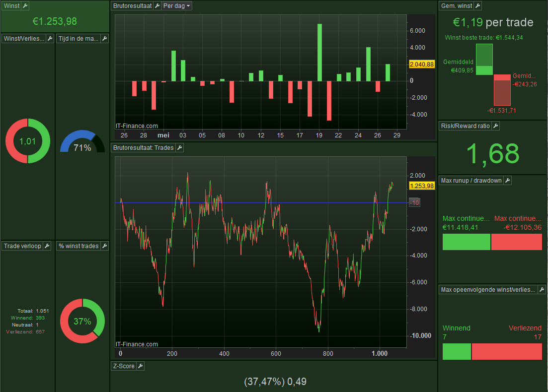
Task: Click the €1.253,98 total profit value
Action: pyautogui.click(x=55, y=21)
